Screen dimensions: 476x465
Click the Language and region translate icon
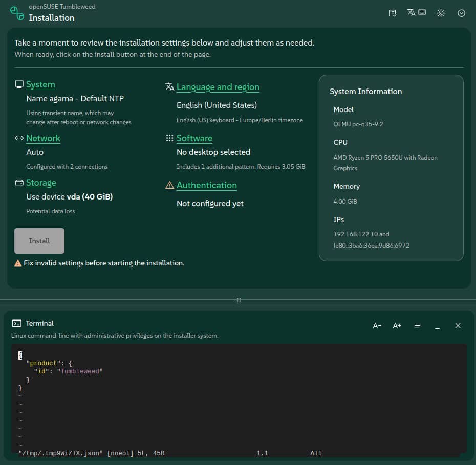170,87
